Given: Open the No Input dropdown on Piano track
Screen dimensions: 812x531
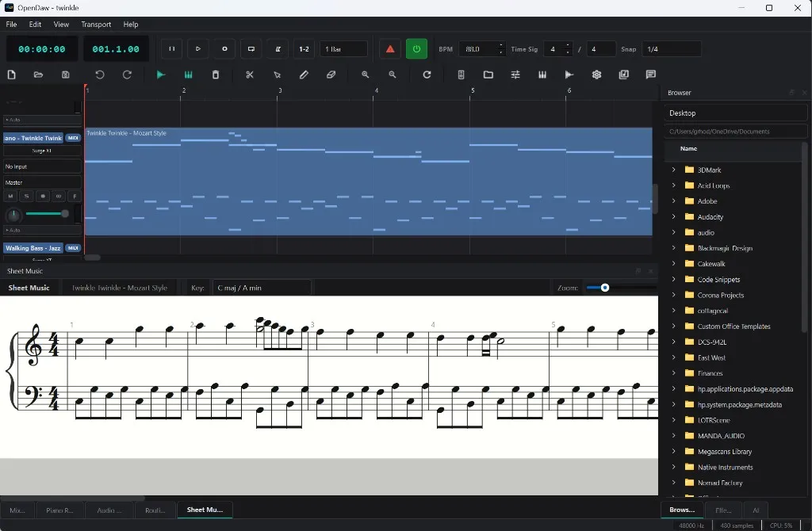Looking at the screenshot, I should (x=43, y=166).
